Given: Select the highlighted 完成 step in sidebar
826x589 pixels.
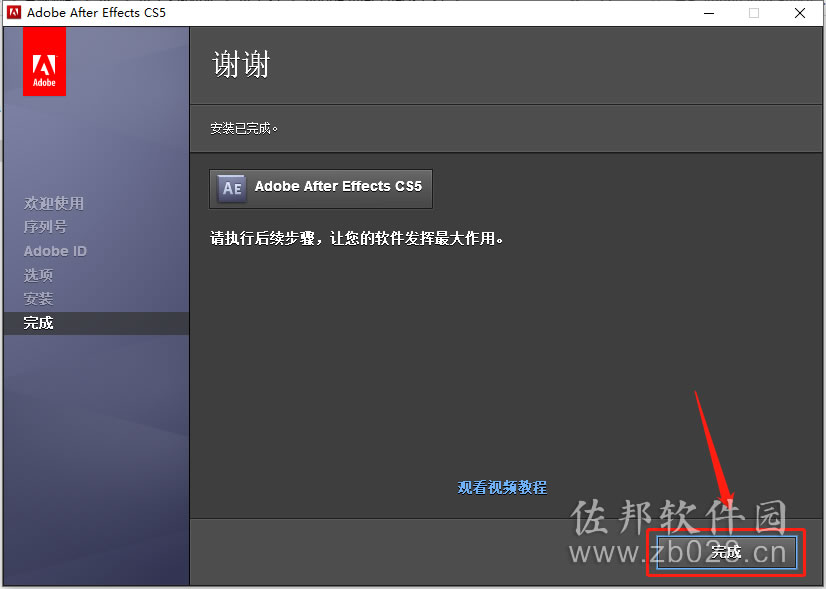Looking at the screenshot, I should [96, 323].
